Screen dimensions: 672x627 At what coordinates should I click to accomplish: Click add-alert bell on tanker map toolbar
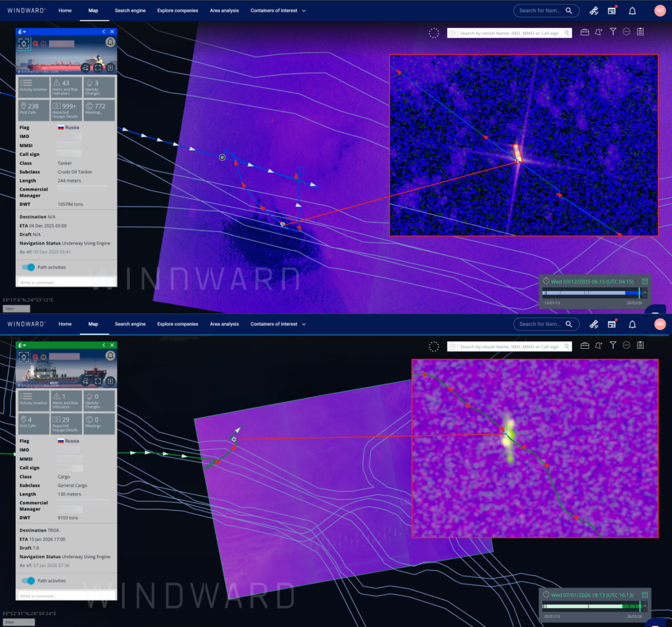[598, 32]
